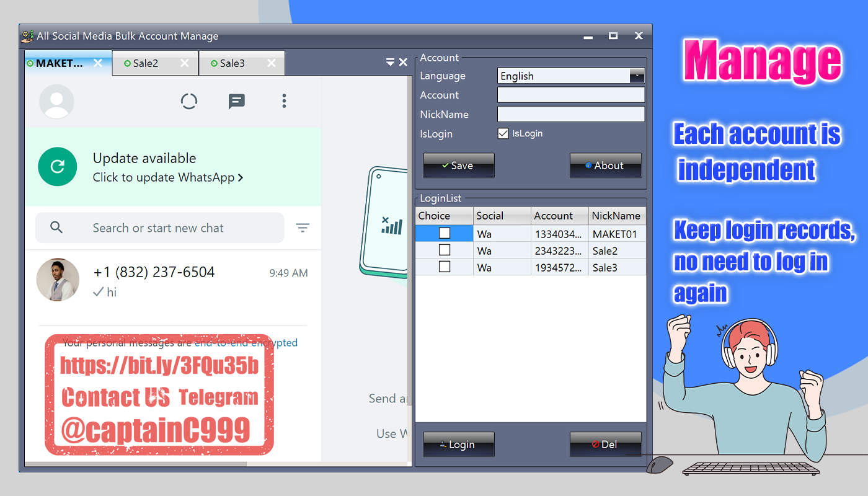
Task: Select account cell starting with 2343223
Action: tap(560, 250)
